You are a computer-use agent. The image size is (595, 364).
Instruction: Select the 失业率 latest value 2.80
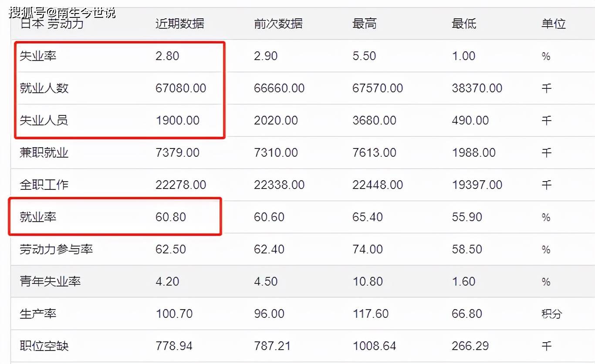(167, 56)
